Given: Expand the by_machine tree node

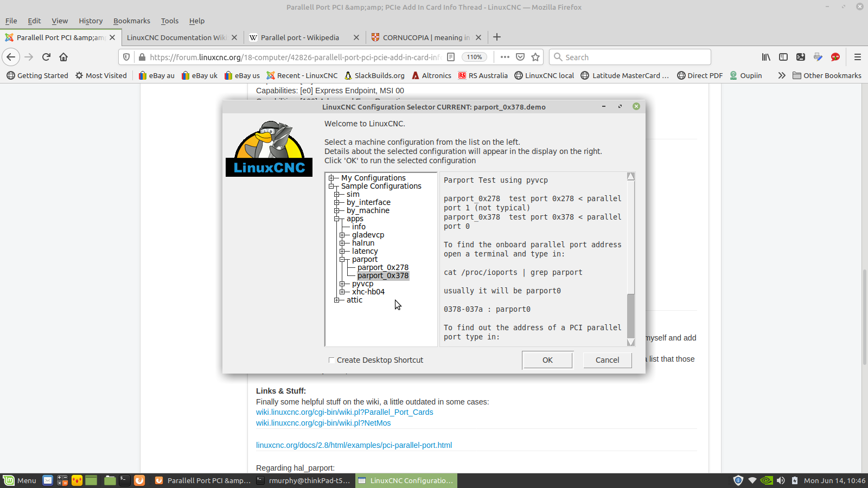Looking at the screenshot, I should point(337,210).
